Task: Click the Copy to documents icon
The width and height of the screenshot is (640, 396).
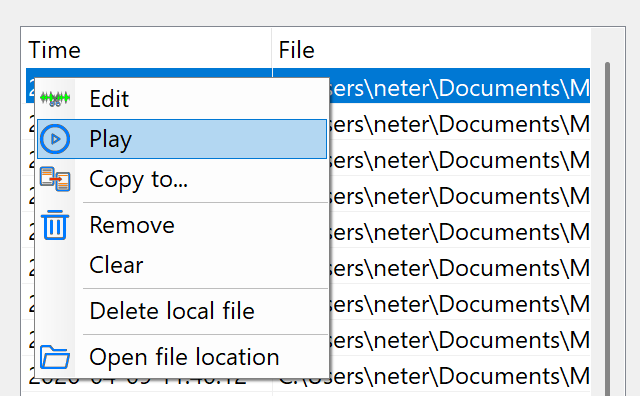Action: tap(55, 179)
